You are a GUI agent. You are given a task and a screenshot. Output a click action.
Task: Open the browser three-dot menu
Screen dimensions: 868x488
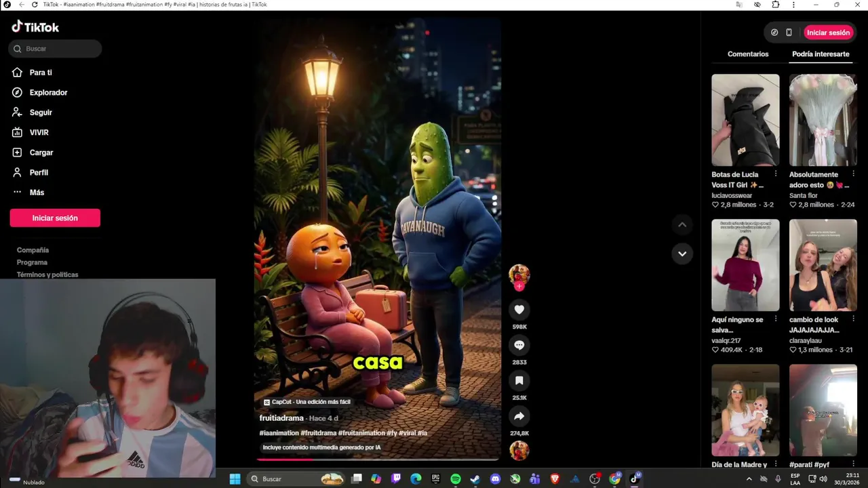coord(793,4)
